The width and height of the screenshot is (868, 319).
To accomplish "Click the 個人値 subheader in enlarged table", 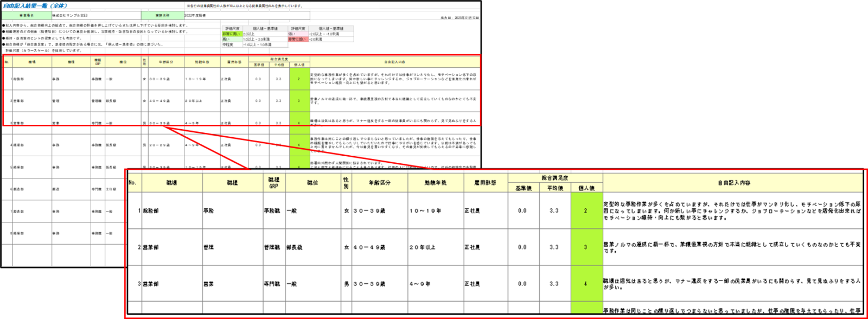I will [586, 188].
